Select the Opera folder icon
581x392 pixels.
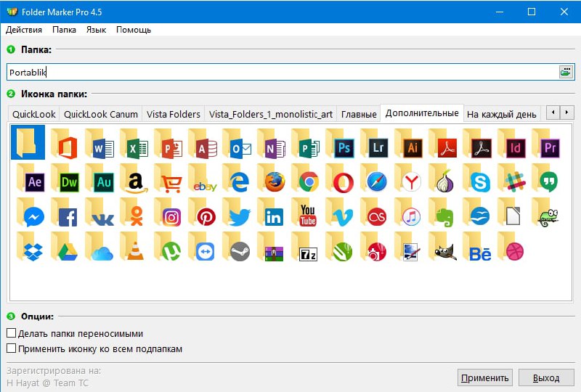(x=340, y=179)
